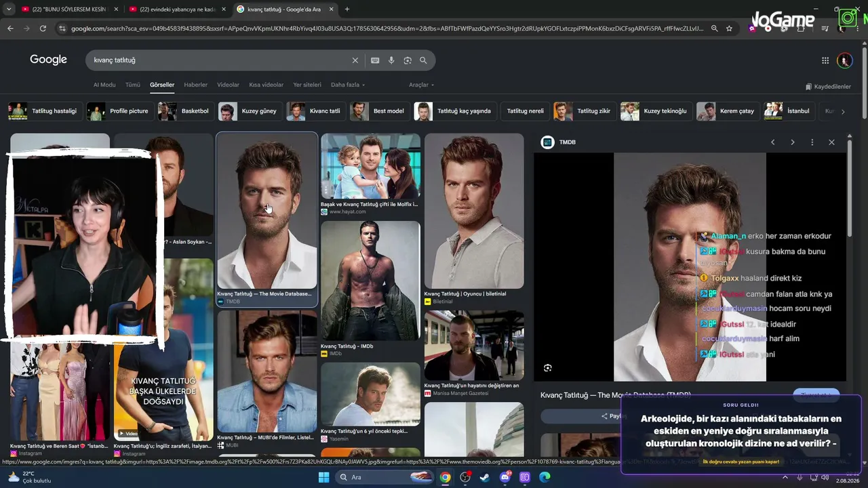Image resolution: width=868 pixels, height=488 pixels.
Task: Go back to the previous page
Action: click(x=10, y=28)
